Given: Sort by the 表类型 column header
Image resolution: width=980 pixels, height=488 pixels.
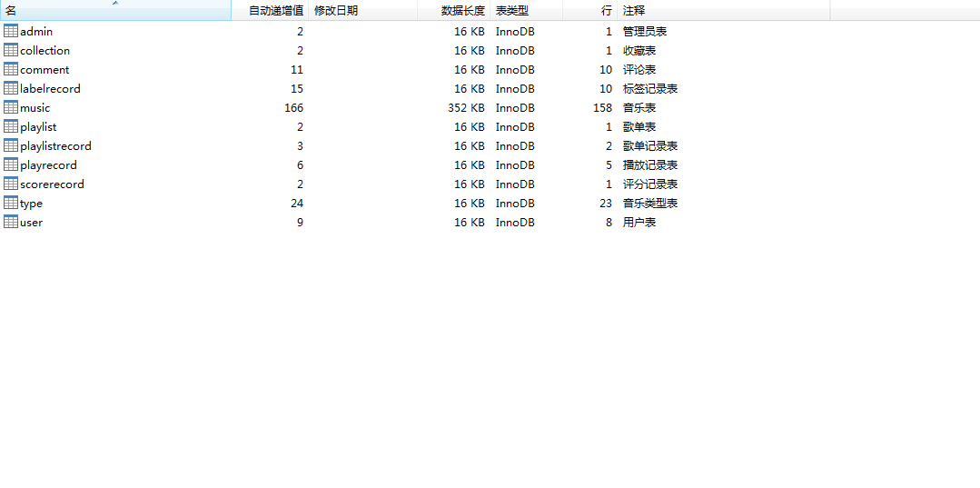Looking at the screenshot, I should (x=526, y=11).
